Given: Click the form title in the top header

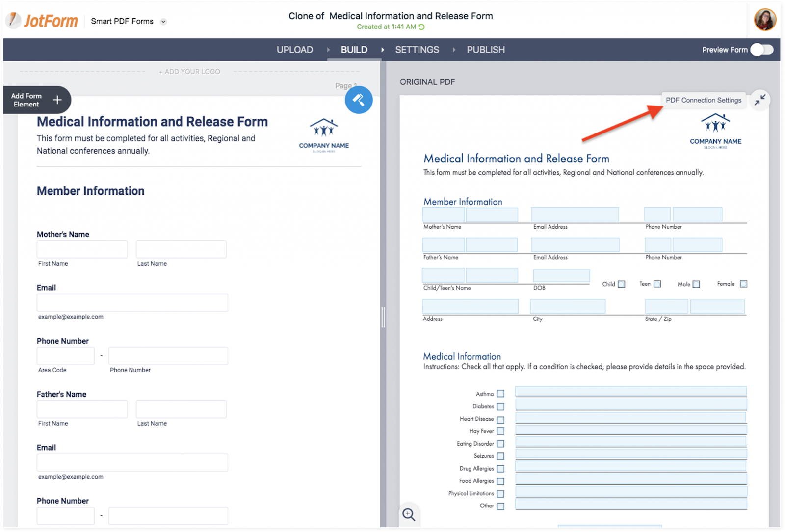Looking at the screenshot, I should (391, 16).
